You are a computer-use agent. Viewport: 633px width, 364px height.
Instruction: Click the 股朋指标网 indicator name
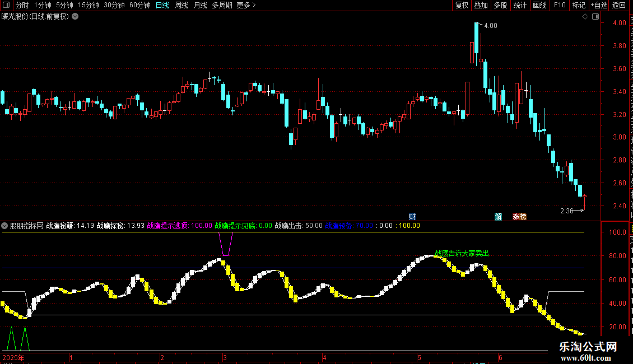click(x=27, y=226)
